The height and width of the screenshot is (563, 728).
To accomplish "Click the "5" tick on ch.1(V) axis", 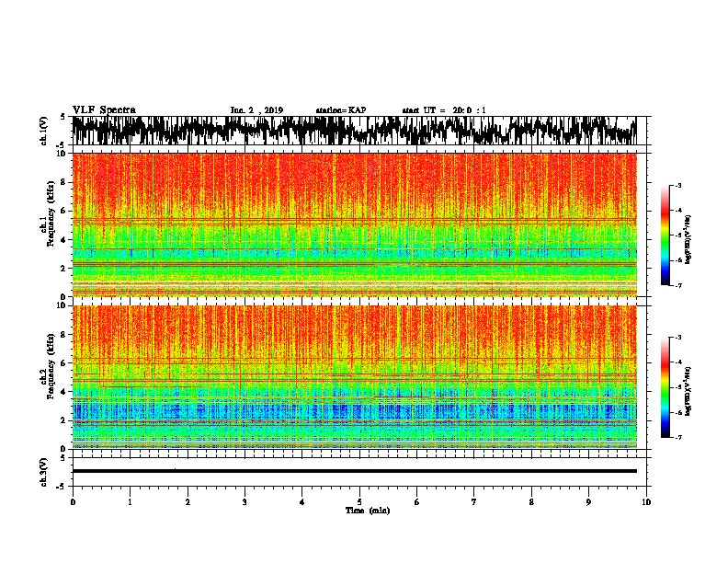I will 63,117.
